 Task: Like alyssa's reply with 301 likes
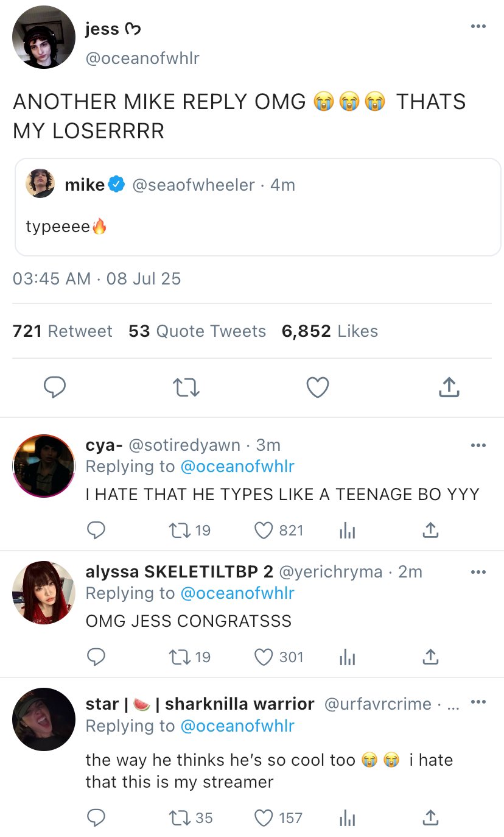pos(264,657)
